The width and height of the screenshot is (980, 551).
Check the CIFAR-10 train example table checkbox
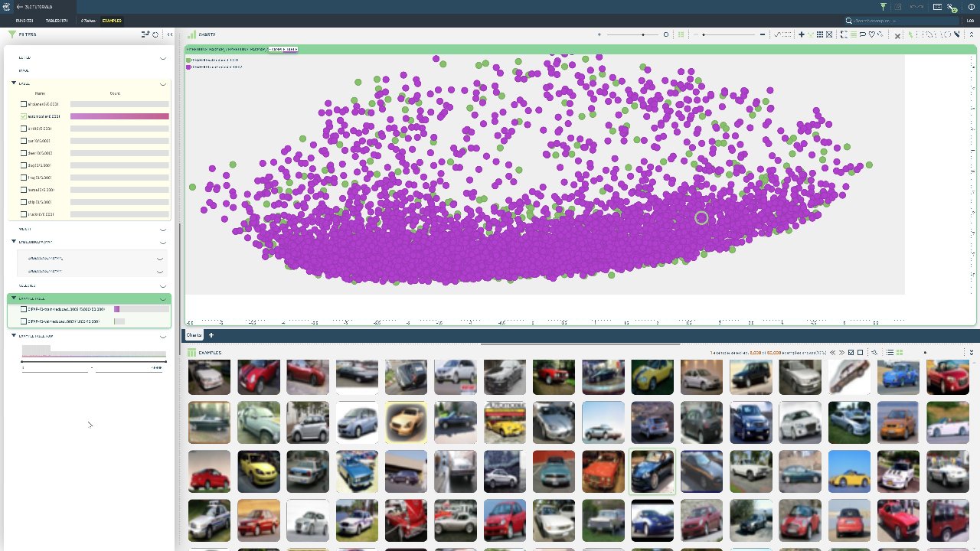24,309
